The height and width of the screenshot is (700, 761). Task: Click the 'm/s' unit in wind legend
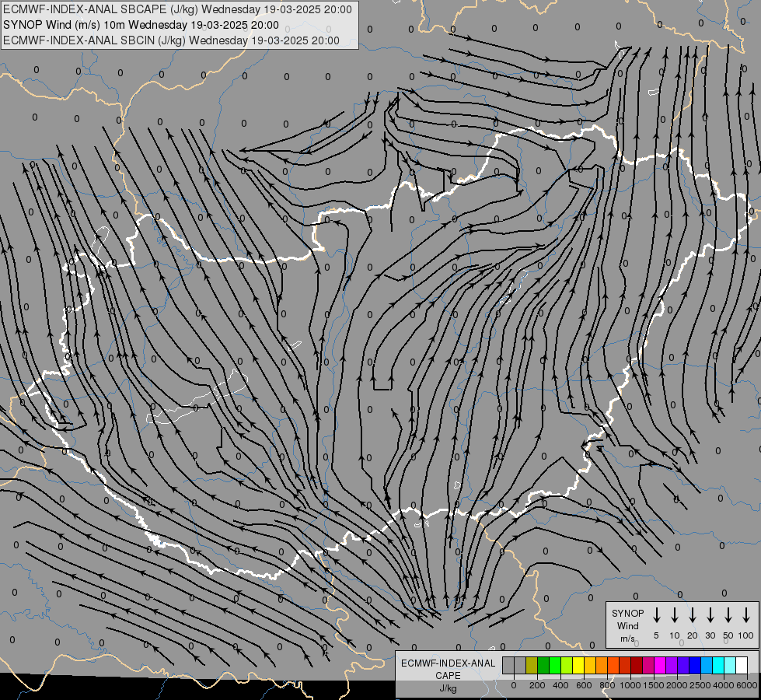coord(627,639)
